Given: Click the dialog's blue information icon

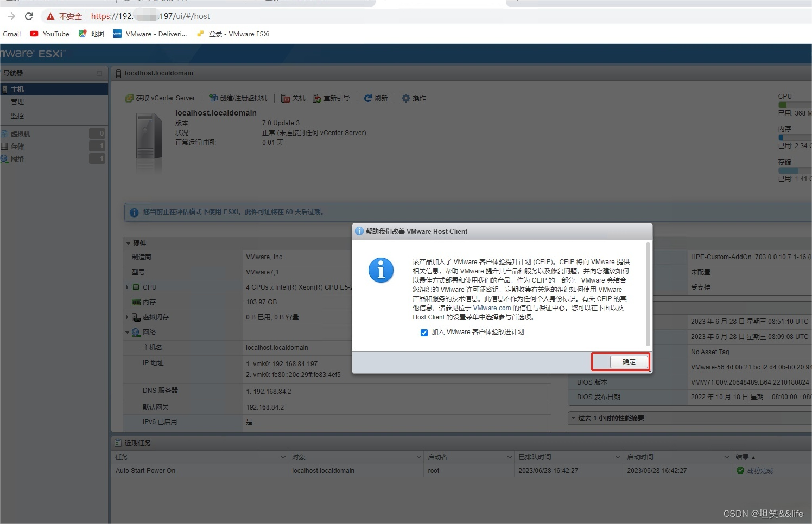Looking at the screenshot, I should (x=381, y=270).
